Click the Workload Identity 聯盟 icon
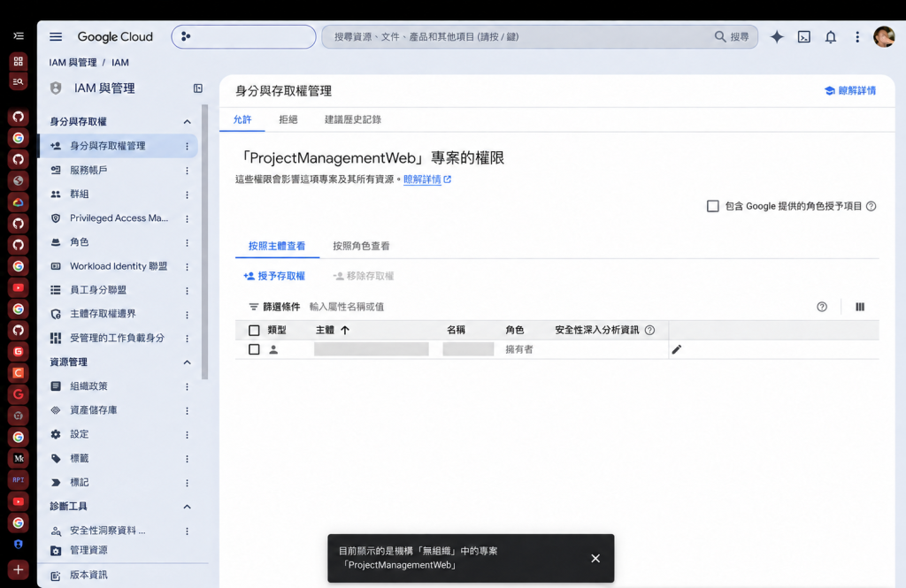The image size is (906, 588). tap(56, 266)
